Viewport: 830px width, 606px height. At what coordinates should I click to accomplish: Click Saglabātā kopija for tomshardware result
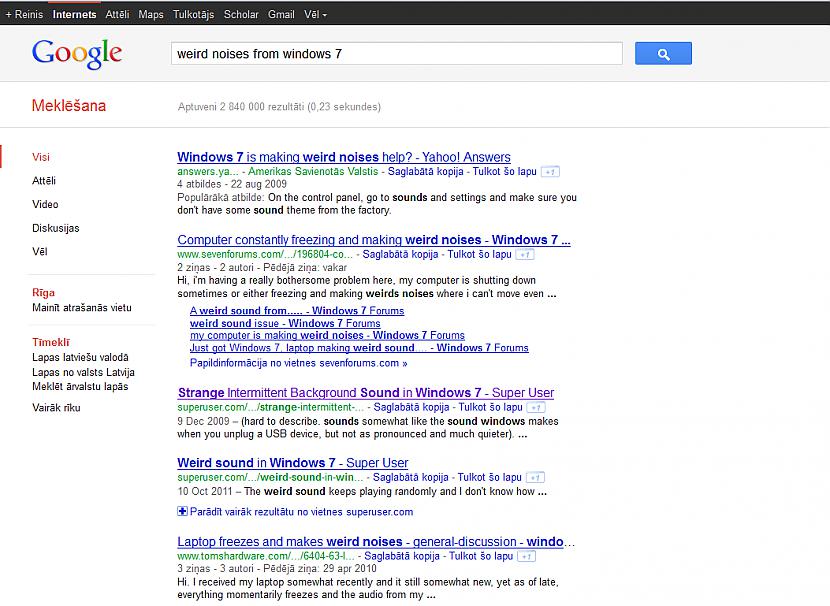[x=402, y=556]
